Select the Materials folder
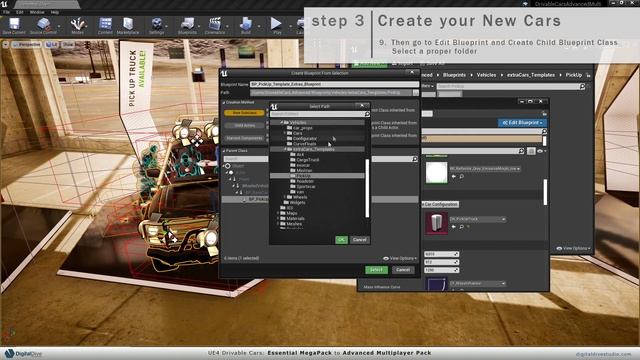The height and width of the screenshot is (360, 640). coord(295,218)
